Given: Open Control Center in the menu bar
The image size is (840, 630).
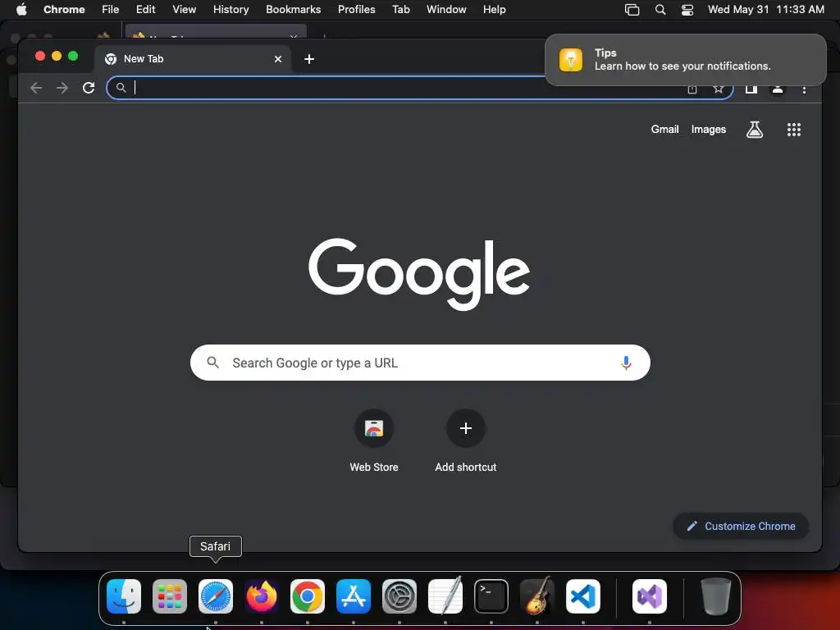Looking at the screenshot, I should coord(687,9).
